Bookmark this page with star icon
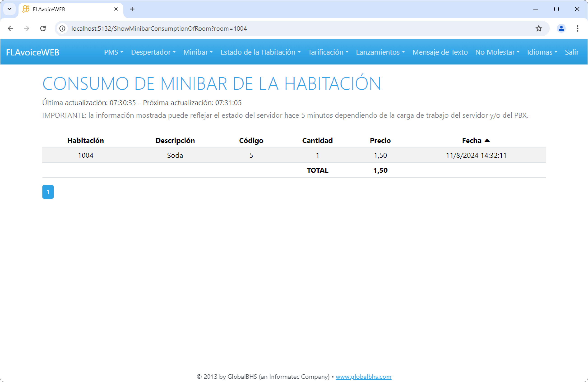Viewport: 588px width, 382px height. pos(539,28)
